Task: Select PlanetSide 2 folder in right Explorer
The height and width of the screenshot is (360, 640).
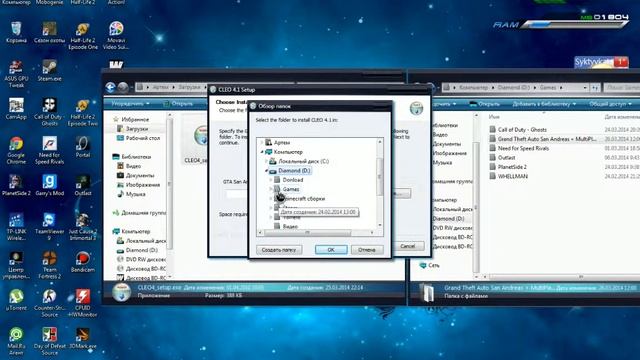Action: point(512,167)
